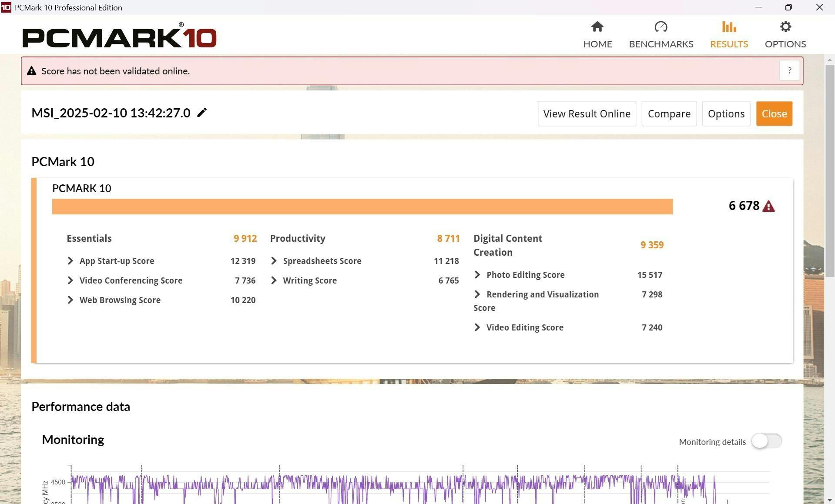Image resolution: width=835 pixels, height=504 pixels.
Task: Click the Photo Editing value 15 517
Action: pos(650,275)
